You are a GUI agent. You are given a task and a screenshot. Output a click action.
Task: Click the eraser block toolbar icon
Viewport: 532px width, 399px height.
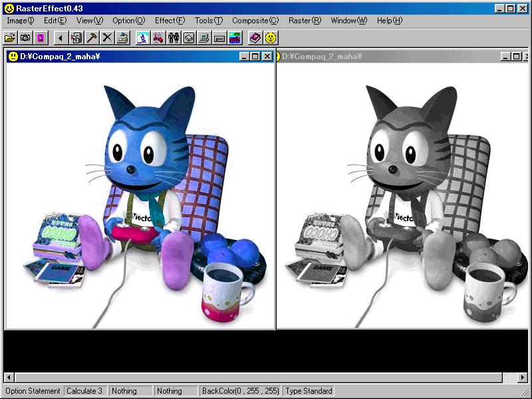(189, 38)
